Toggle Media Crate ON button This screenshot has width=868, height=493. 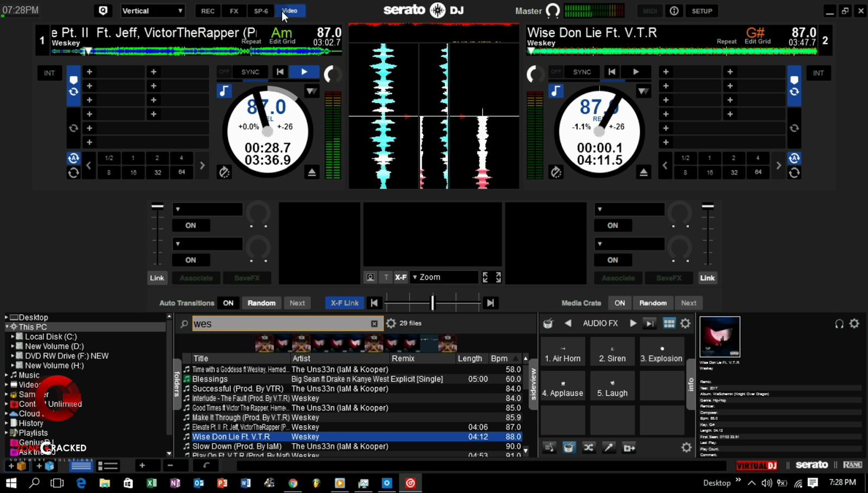click(x=620, y=303)
